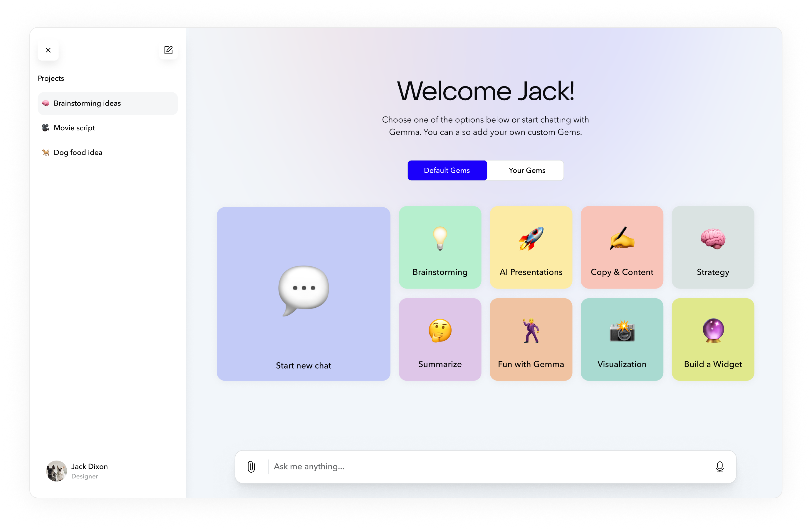Open the Copy & Content writing gem
The width and height of the screenshot is (812, 530).
622,247
